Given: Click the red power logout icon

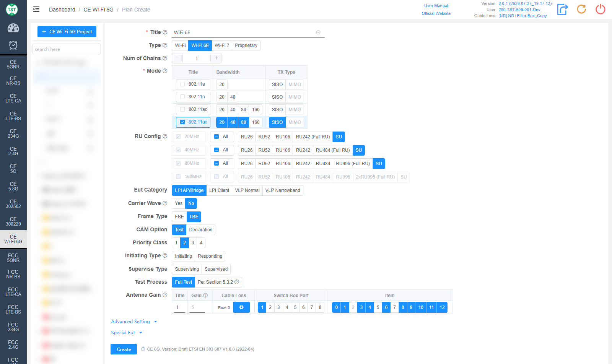Looking at the screenshot, I should [x=601, y=9].
